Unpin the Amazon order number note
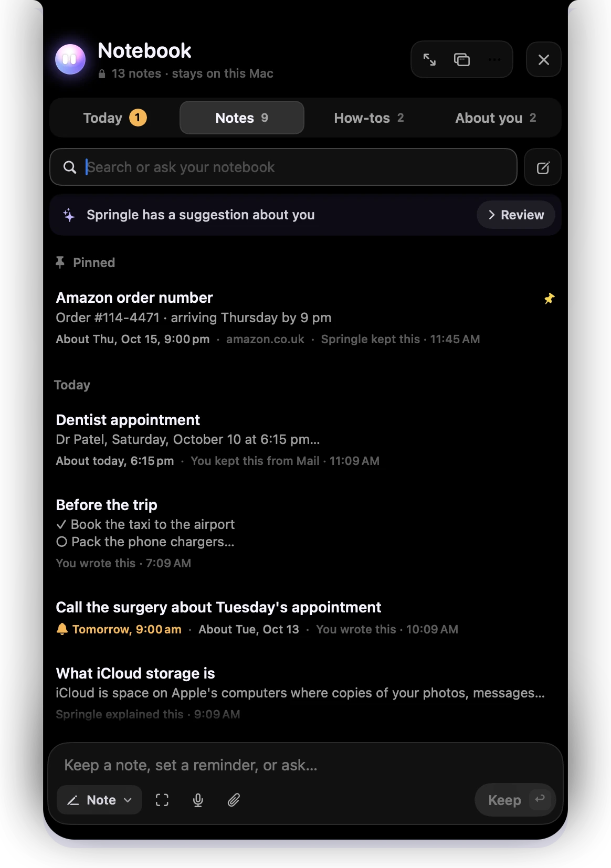The height and width of the screenshot is (868, 611). tap(549, 299)
